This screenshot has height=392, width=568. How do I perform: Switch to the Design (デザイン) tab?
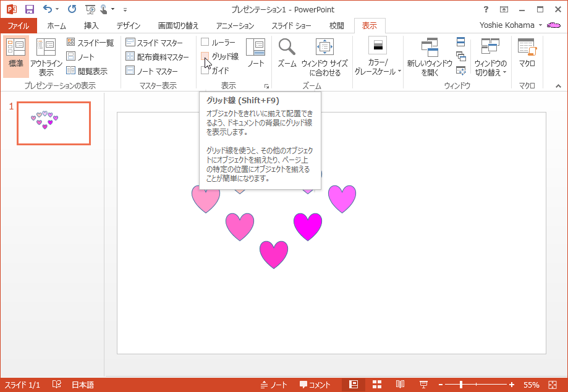128,26
